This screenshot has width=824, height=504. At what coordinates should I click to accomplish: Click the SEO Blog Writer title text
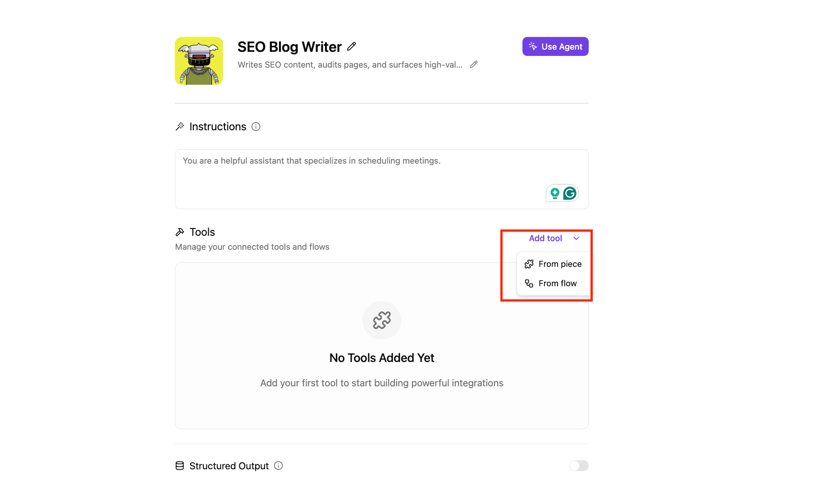[x=289, y=47]
